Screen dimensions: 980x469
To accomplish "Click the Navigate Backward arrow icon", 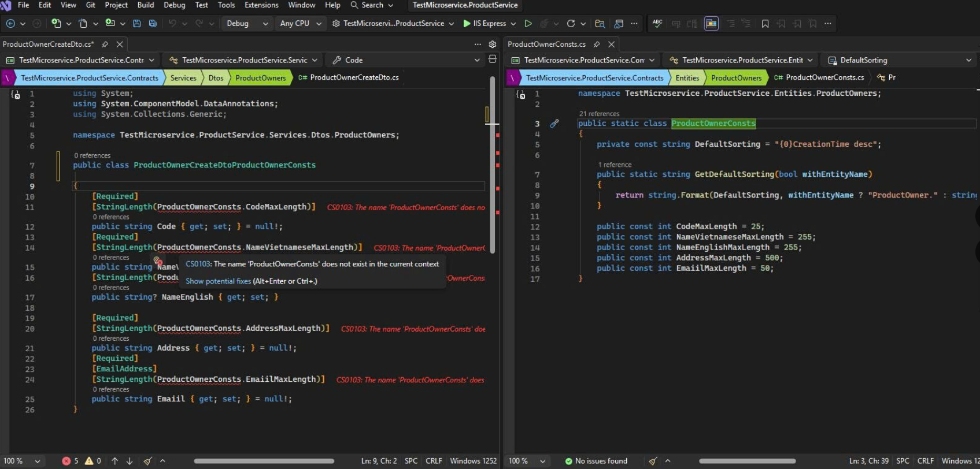I will [x=10, y=24].
